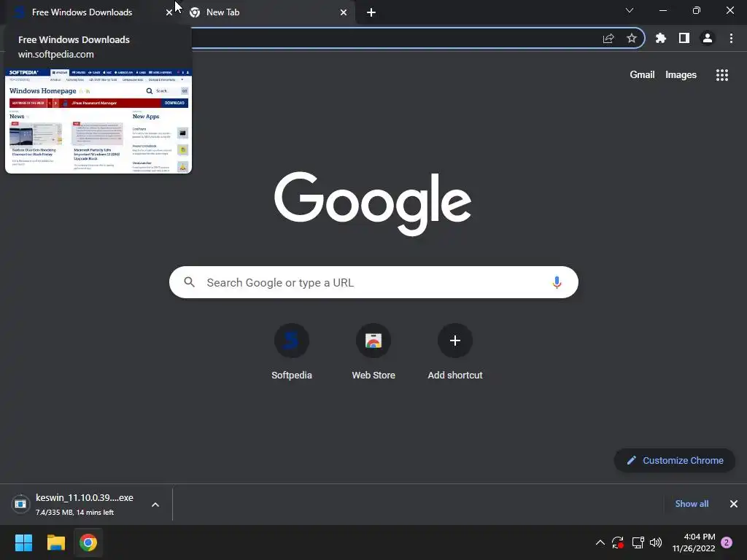Open the Google apps grid icon

pos(722,75)
